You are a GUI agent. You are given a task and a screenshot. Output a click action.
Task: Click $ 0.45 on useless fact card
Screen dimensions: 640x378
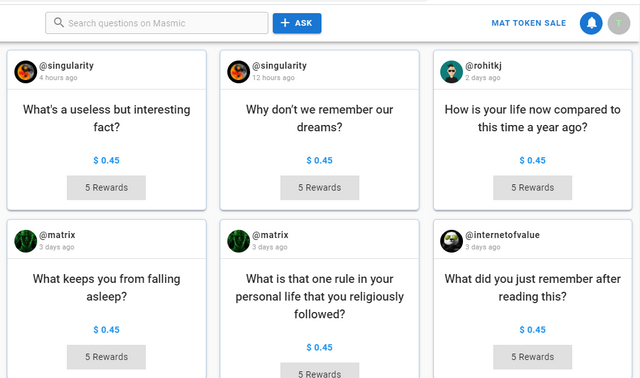coord(107,160)
